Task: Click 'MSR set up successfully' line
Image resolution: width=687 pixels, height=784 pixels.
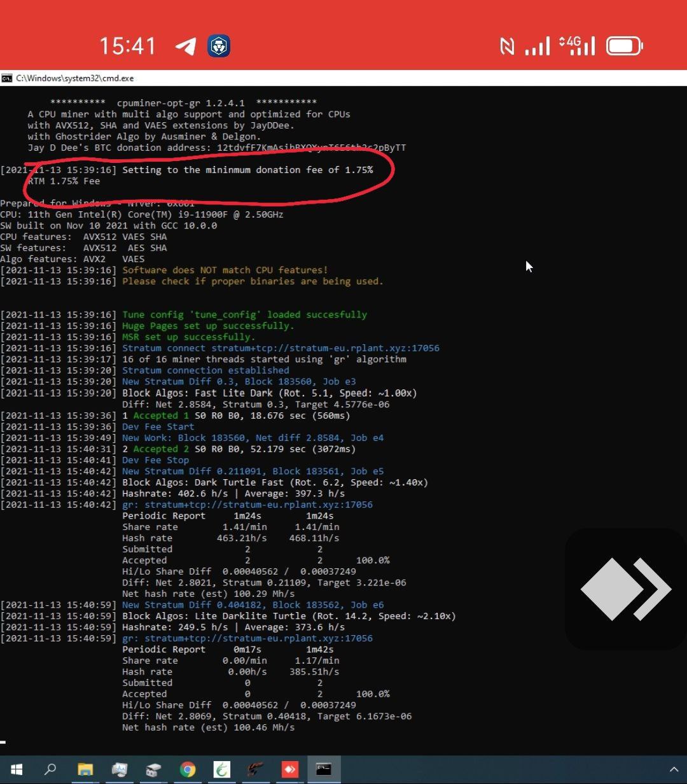Action: tap(127, 337)
